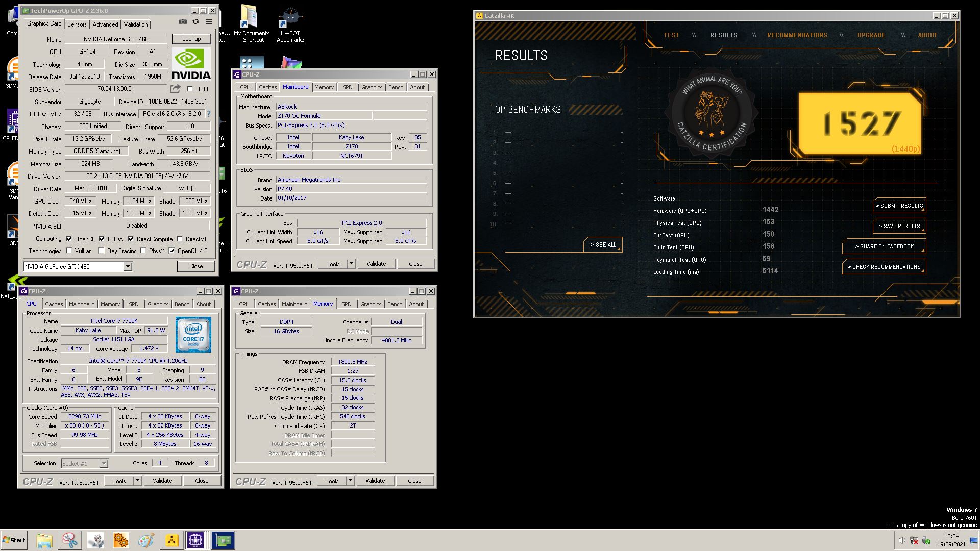This screenshot has height=551, width=980.
Task: Click SEE ALL under Top Benchmarks
Action: click(x=603, y=245)
